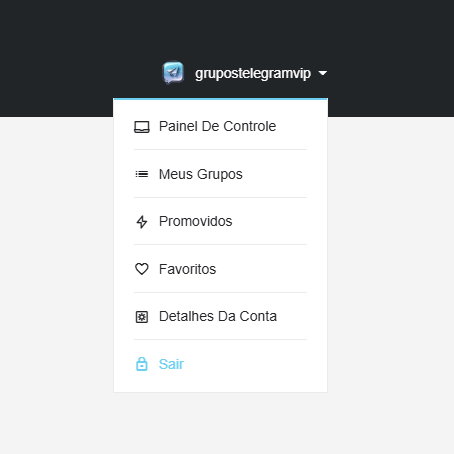Click the gray page area below menu
This screenshot has width=454, height=454.
click(x=227, y=423)
